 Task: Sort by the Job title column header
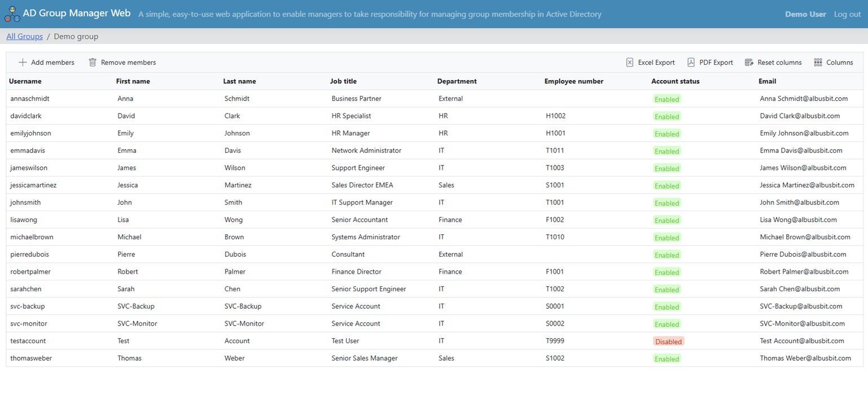(343, 81)
